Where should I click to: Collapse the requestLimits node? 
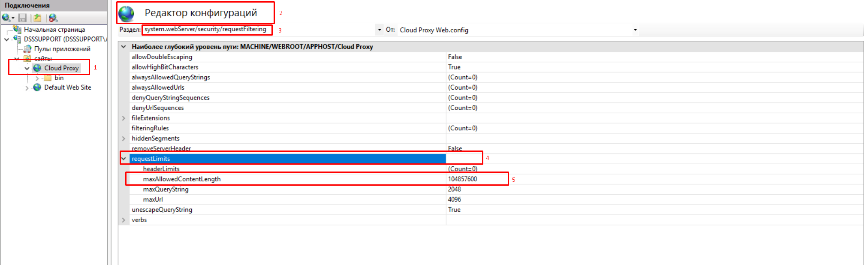(124, 159)
